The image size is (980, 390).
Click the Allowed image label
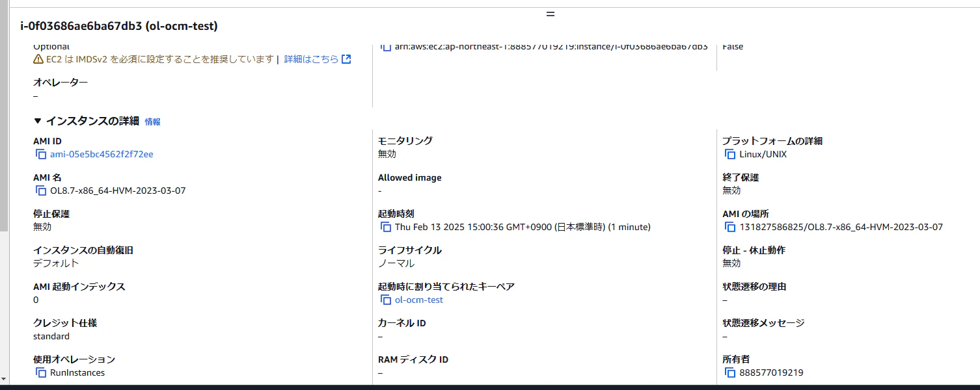410,177
